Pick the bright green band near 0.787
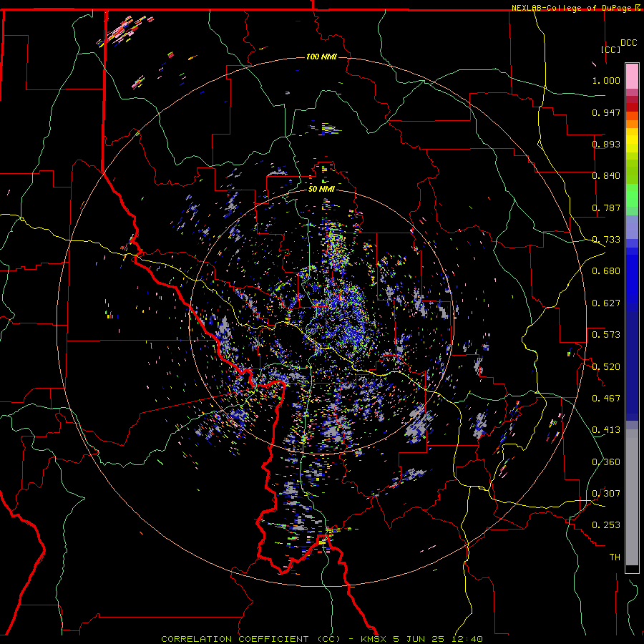The image size is (644, 644). [x=632, y=195]
